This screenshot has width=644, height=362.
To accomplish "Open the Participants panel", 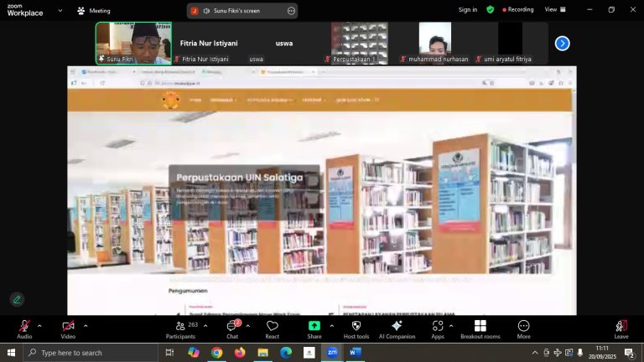I will pyautogui.click(x=180, y=329).
